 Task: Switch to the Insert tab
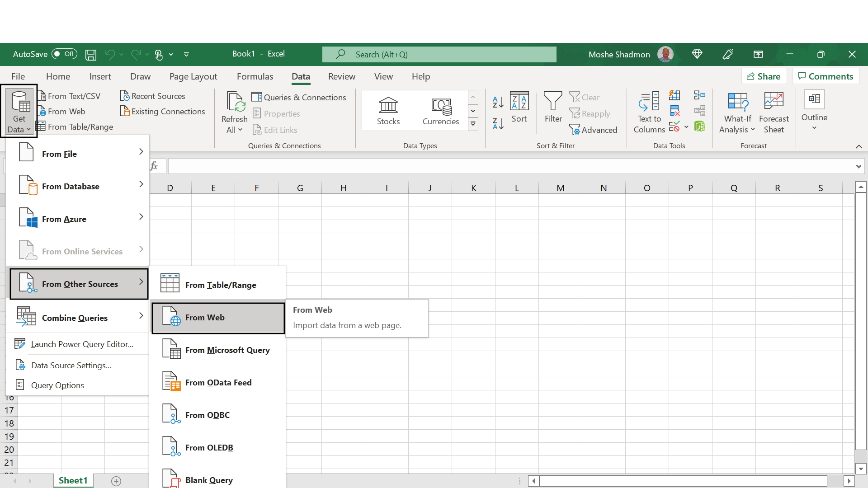coord(100,76)
